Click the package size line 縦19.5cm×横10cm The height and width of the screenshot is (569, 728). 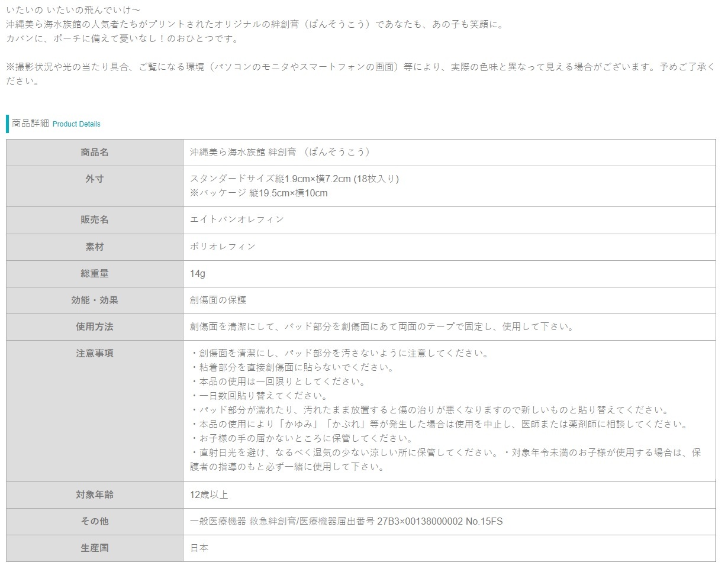coord(259,193)
